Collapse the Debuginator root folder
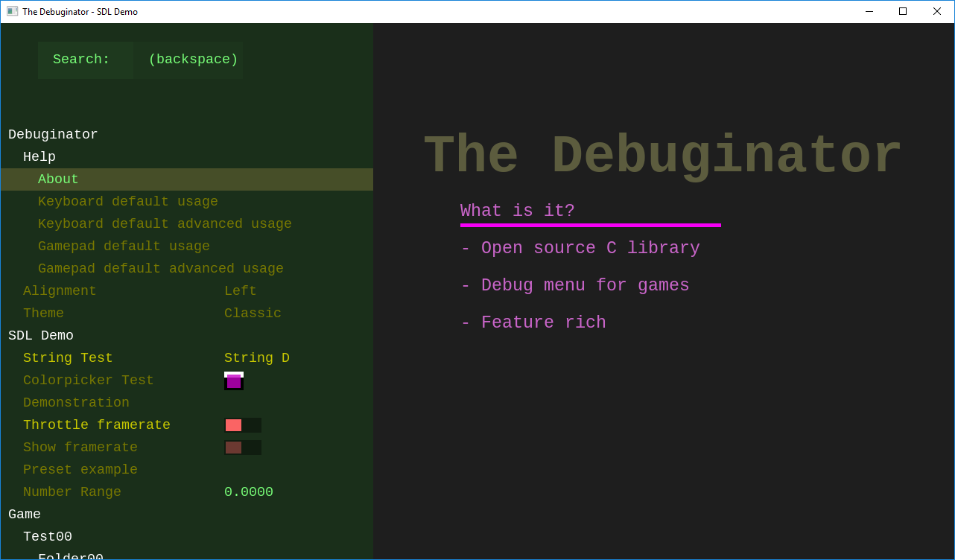955x560 pixels. point(53,135)
